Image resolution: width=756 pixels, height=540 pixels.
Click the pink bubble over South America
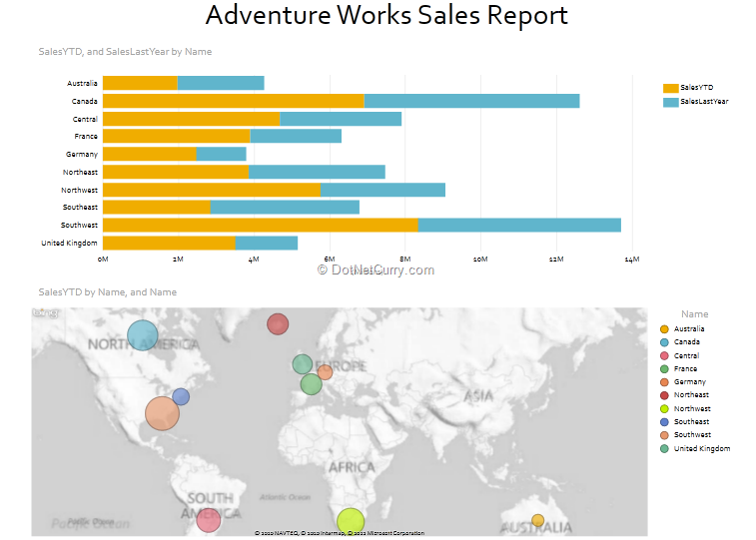tap(209, 520)
